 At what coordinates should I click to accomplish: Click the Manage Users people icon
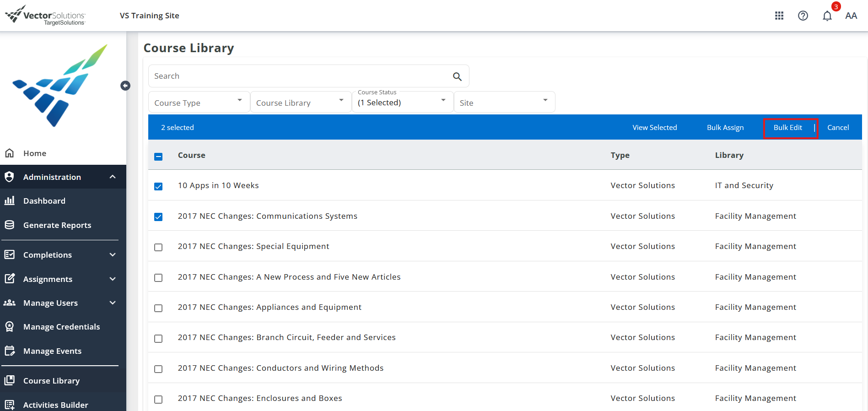(x=9, y=303)
